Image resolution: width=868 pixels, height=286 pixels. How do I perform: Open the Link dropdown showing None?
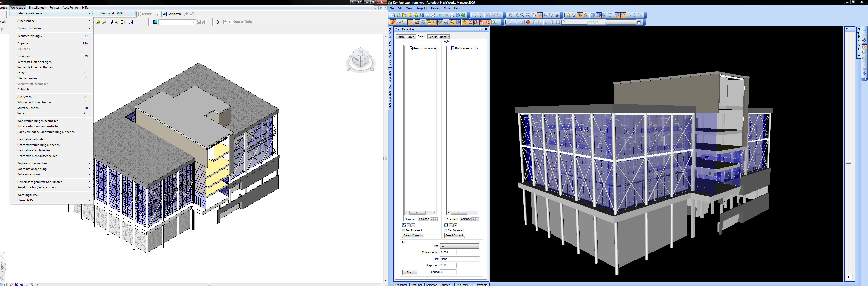coord(459,259)
